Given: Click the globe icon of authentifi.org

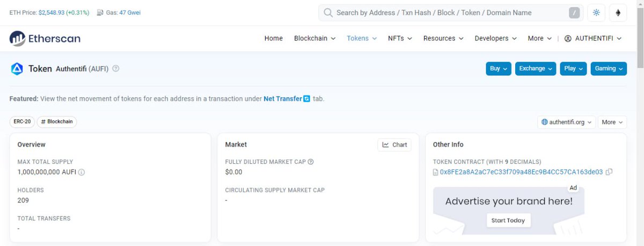Looking at the screenshot, I should 545,122.
